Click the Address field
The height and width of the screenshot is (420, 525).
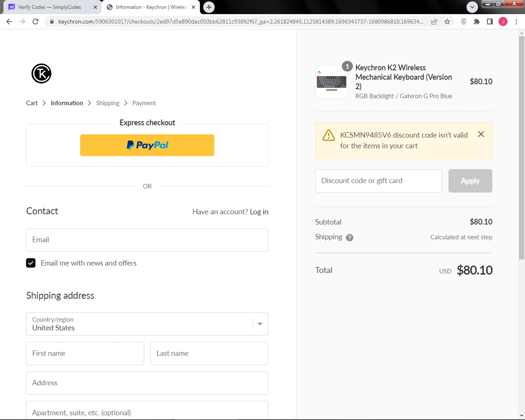pyautogui.click(x=147, y=383)
